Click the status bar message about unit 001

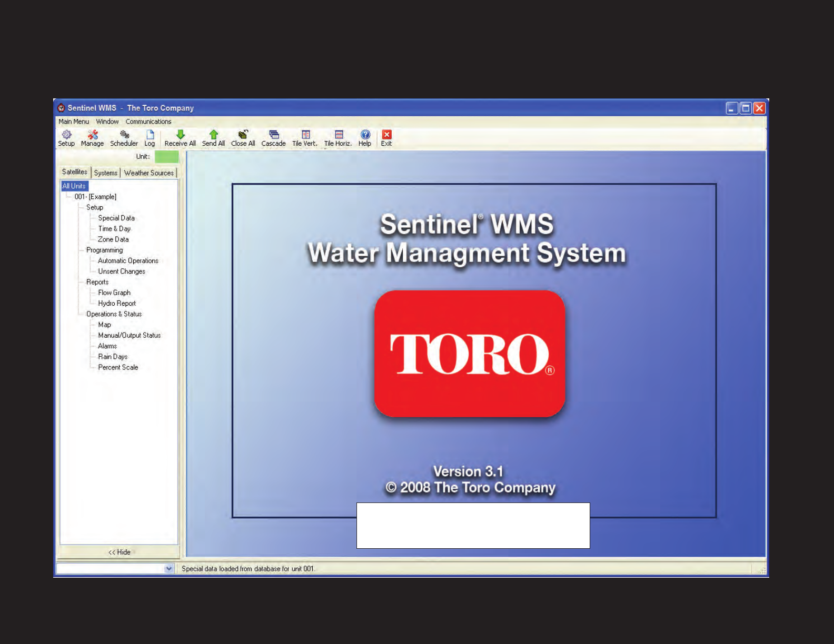pyautogui.click(x=248, y=569)
